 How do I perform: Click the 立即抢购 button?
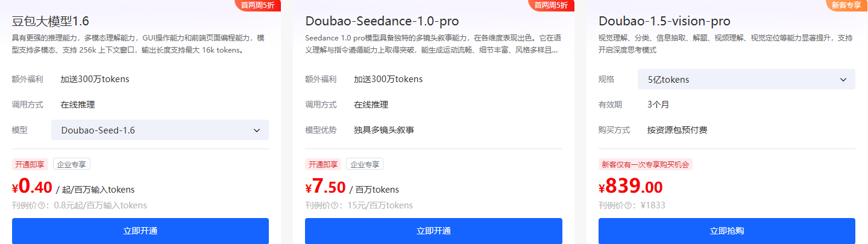(727, 231)
